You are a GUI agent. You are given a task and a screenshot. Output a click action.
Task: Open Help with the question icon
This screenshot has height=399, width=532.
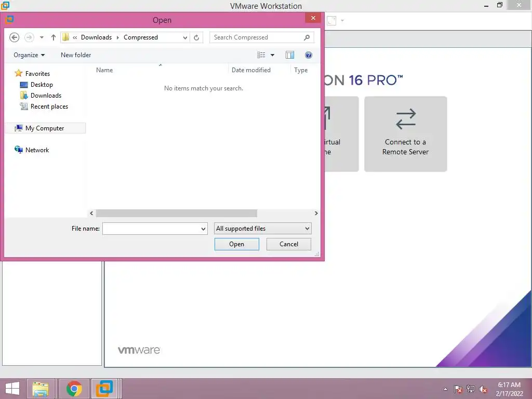tap(309, 55)
